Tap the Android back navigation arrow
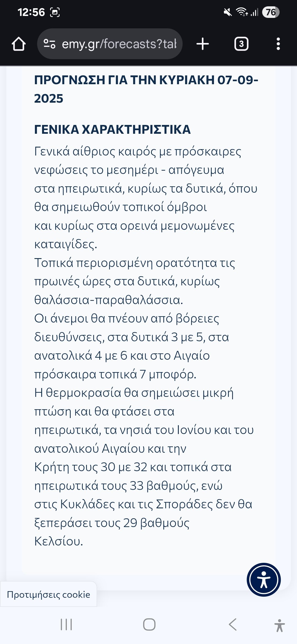The width and height of the screenshot is (297, 644). pos(233,624)
